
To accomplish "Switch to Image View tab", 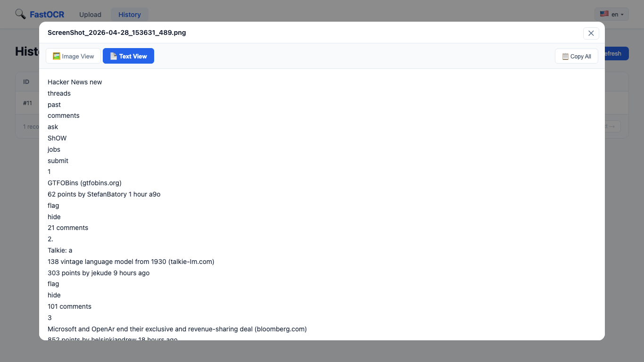I will (73, 56).
